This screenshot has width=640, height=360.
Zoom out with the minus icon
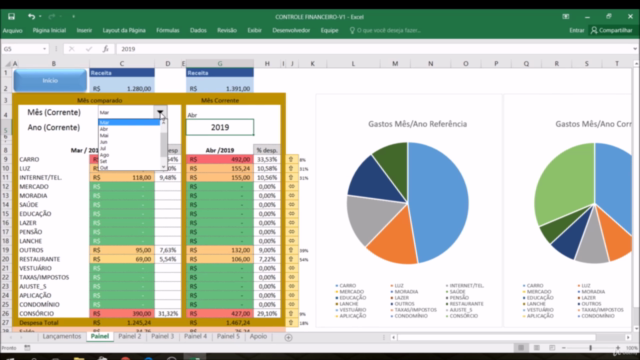point(564,348)
